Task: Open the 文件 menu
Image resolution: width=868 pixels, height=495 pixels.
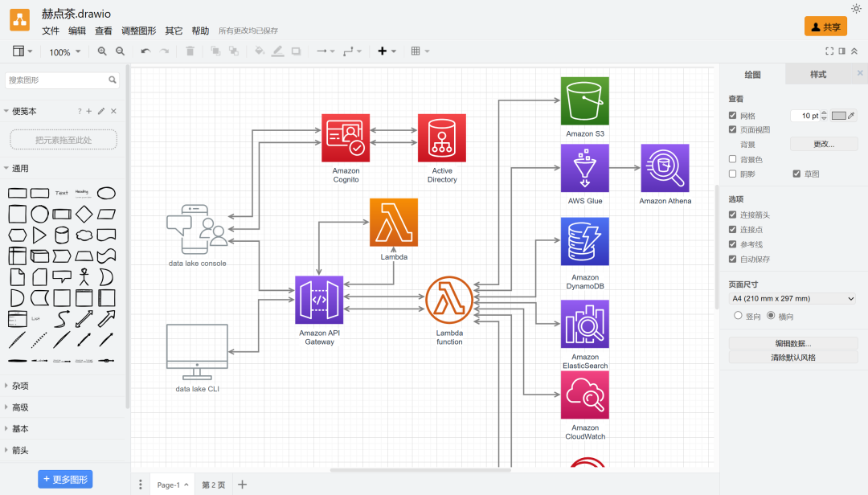Action: pos(51,31)
